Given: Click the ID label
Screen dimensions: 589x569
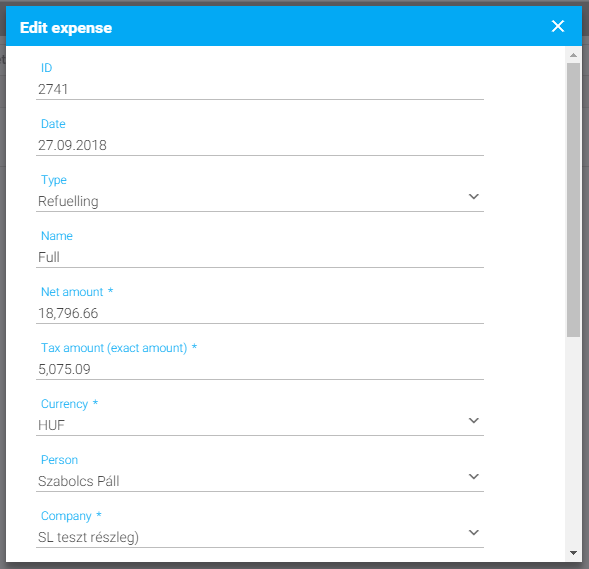Looking at the screenshot, I should pos(46,68).
